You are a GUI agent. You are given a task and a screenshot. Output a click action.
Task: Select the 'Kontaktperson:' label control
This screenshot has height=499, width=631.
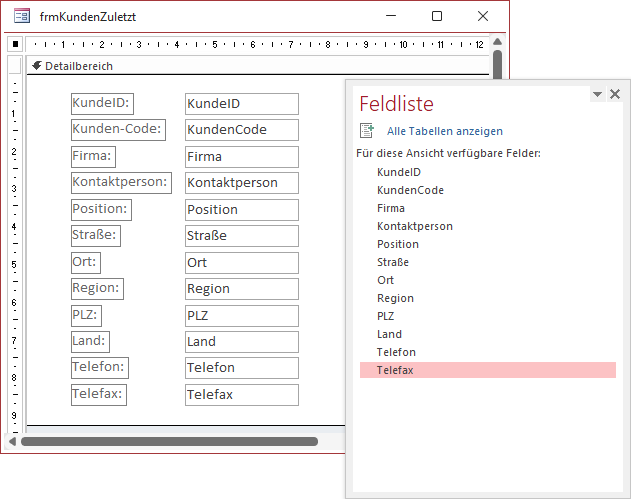[121, 183]
